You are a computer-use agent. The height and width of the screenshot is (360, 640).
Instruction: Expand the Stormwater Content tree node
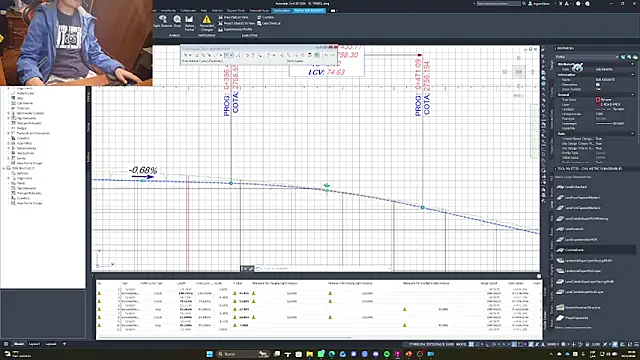9,113
